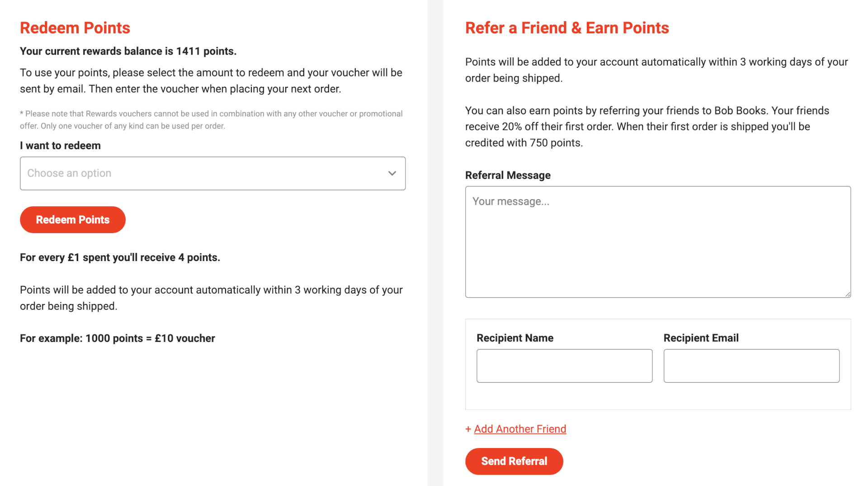The height and width of the screenshot is (486, 868).
Task: Click the grey Rewards vouchers disclaimer note
Action: coord(211,120)
